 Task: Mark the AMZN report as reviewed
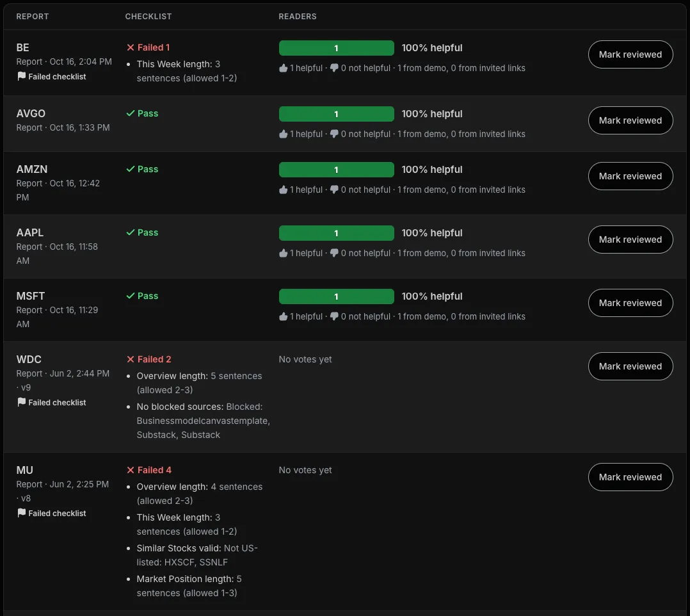pos(630,176)
